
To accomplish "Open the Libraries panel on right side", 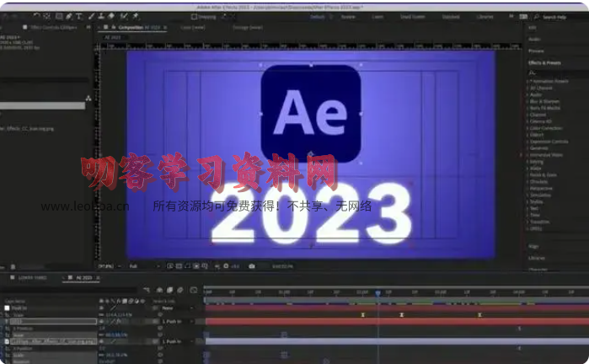I will point(537,258).
